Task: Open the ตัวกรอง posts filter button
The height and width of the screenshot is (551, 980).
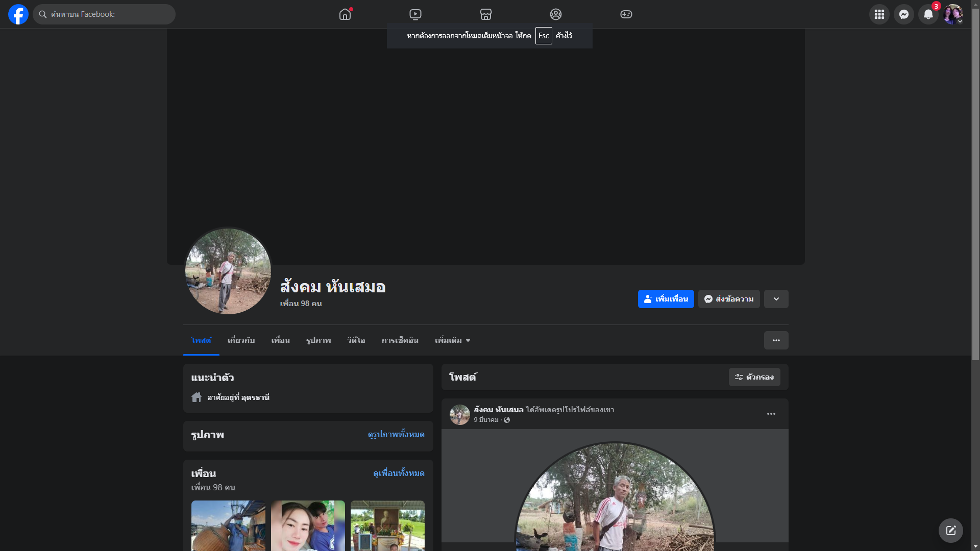Action: [x=754, y=377]
